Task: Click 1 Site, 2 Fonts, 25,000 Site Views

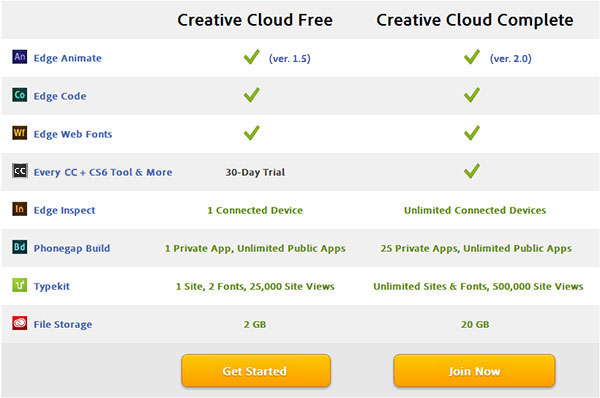Action: 255,287
